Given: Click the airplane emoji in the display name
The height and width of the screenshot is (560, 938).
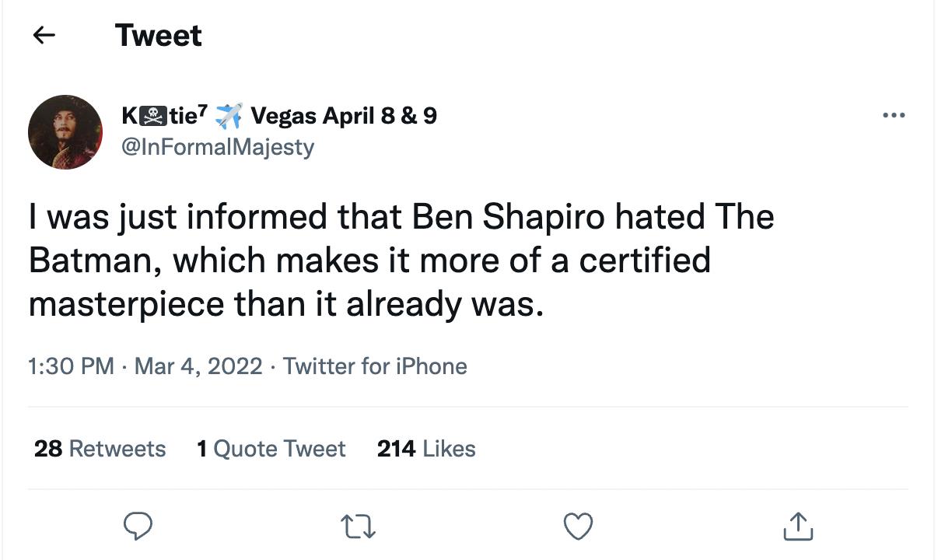Looking at the screenshot, I should click(231, 115).
